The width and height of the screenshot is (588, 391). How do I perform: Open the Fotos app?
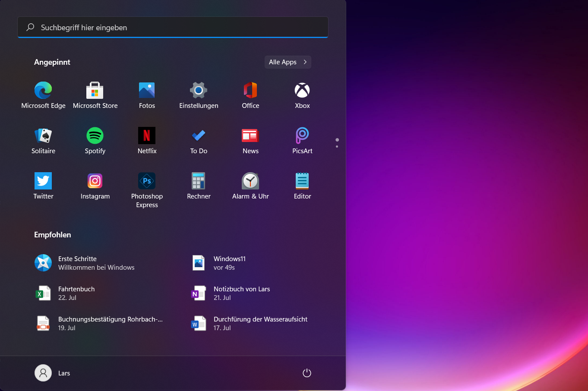[x=147, y=95]
